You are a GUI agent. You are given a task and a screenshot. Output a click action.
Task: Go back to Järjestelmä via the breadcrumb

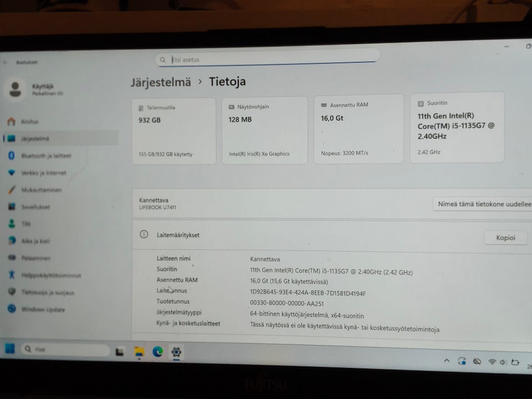[x=161, y=83]
